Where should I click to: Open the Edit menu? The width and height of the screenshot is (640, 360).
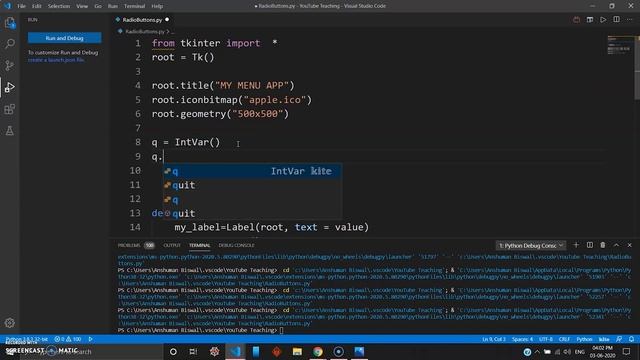[36, 6]
